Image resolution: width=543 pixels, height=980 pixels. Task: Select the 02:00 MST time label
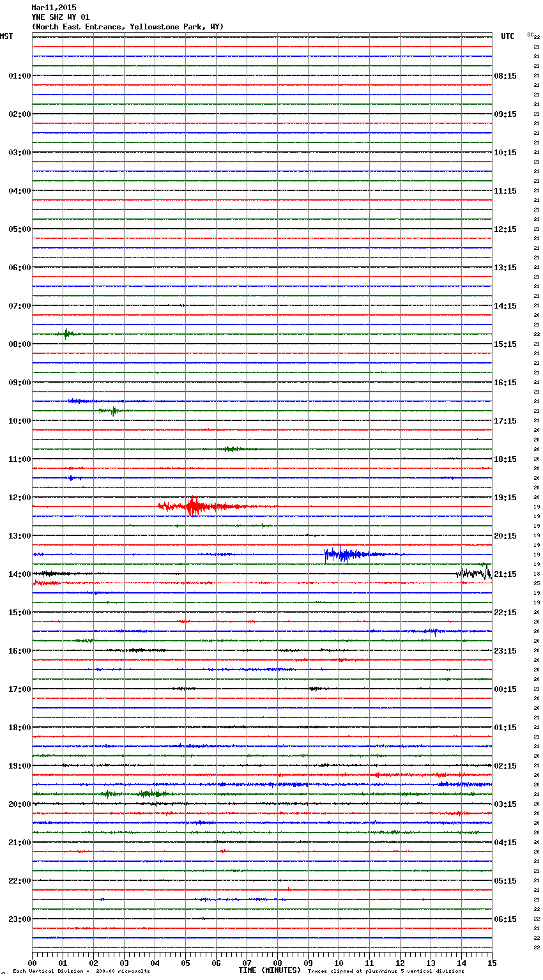pos(19,114)
